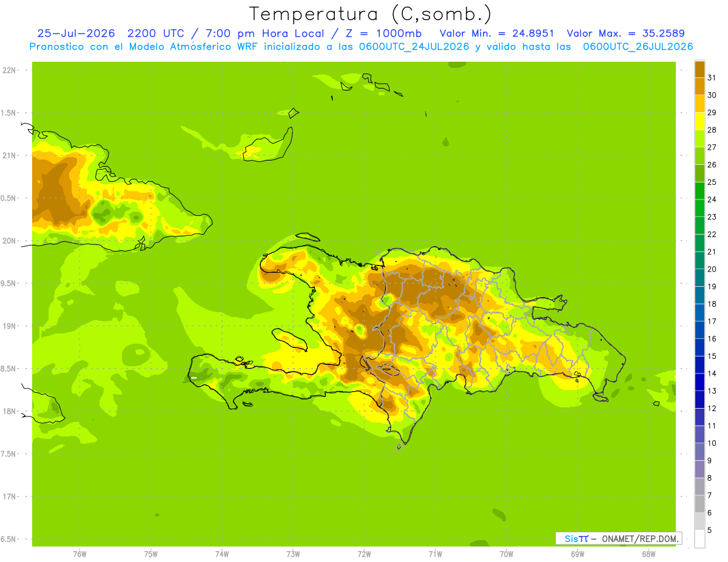Image resolution: width=728 pixels, height=562 pixels.
Task: Click the legend value '27'
Action: (x=712, y=147)
